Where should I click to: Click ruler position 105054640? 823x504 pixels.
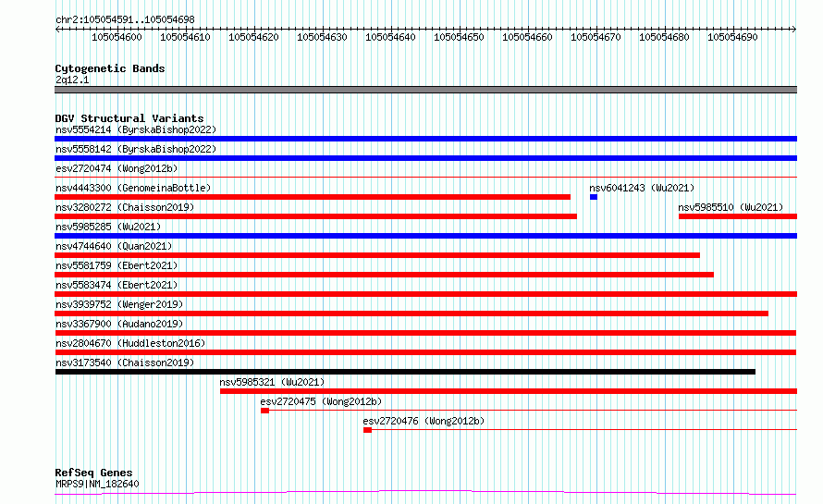tap(390, 37)
